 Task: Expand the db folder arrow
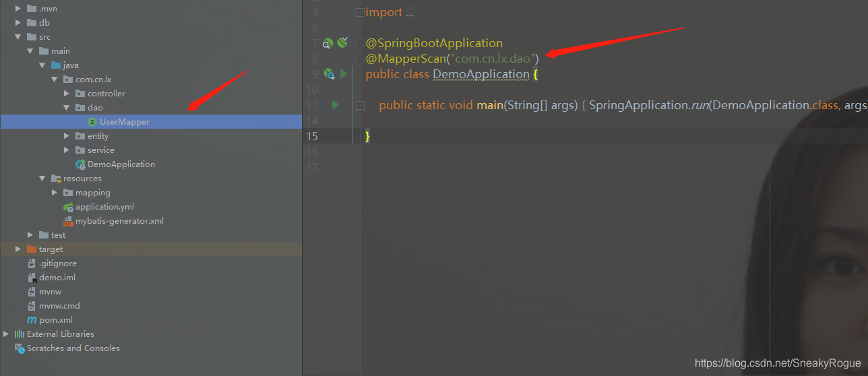[x=18, y=23]
